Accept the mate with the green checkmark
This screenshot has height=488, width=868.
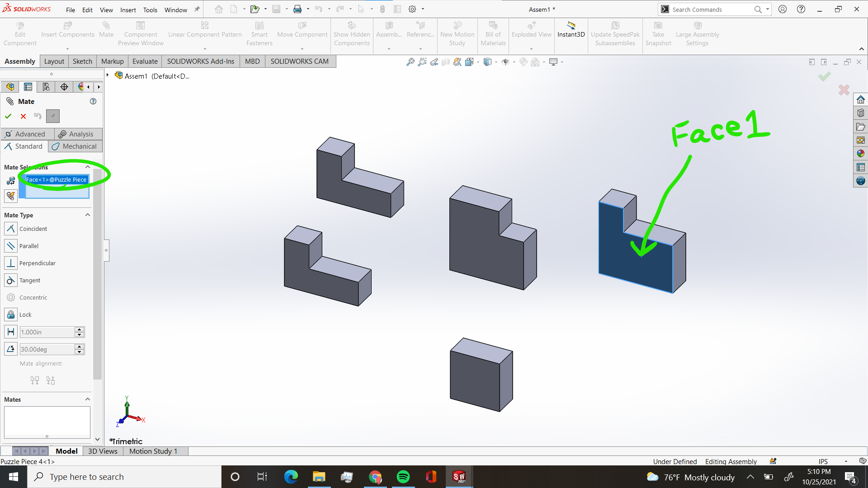point(8,116)
